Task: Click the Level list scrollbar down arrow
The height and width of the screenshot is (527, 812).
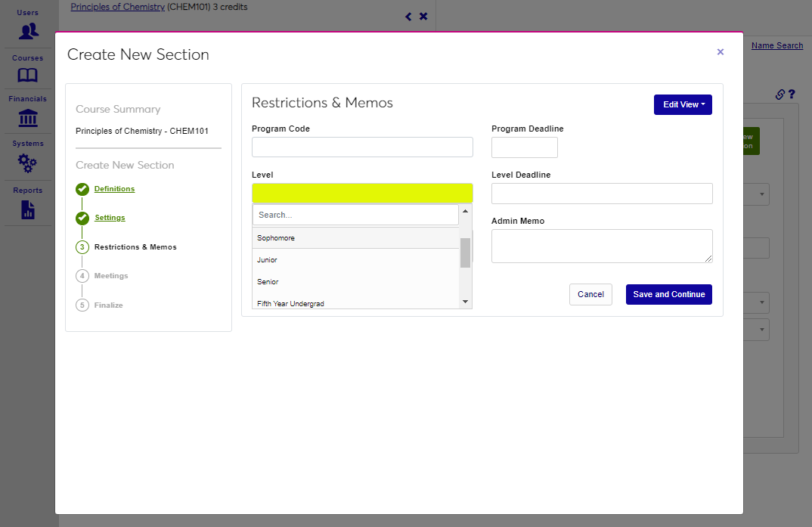Action: (465, 302)
